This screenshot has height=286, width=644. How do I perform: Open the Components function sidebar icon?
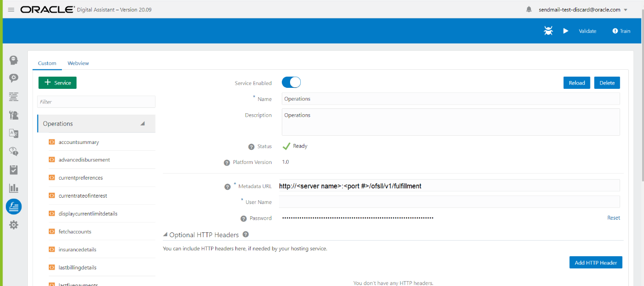14,207
